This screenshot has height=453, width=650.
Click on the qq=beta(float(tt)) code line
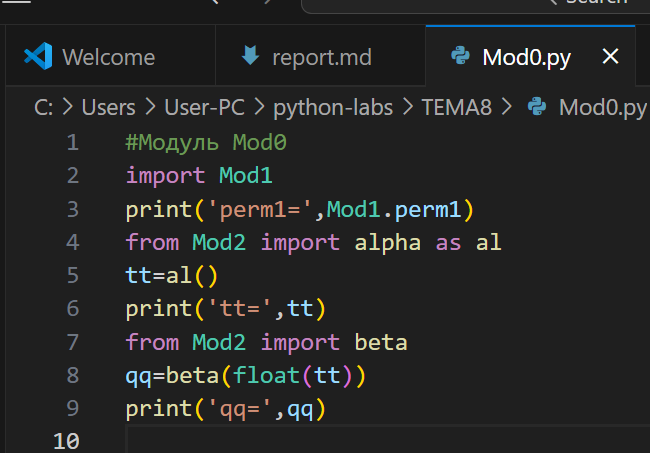tap(246, 376)
